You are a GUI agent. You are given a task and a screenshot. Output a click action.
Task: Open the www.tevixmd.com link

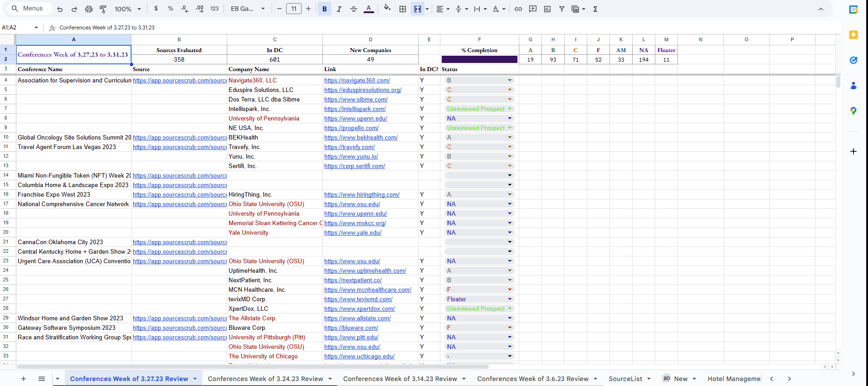(x=358, y=299)
